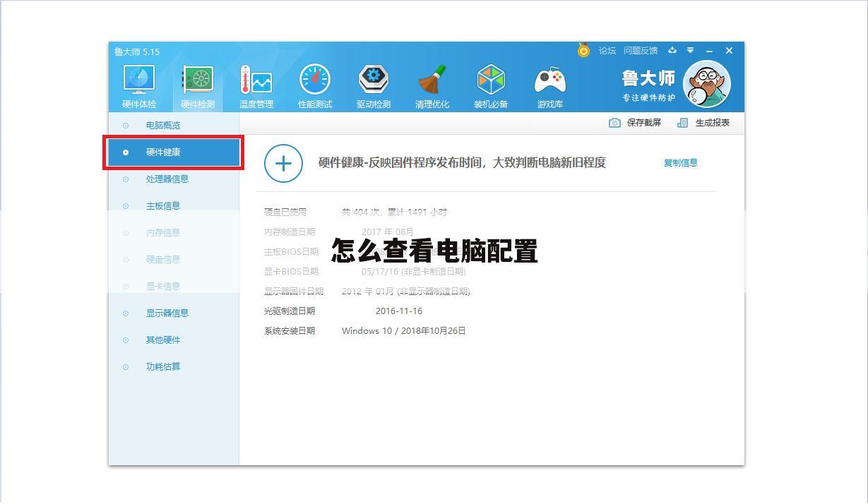
Task: Close the 鲁大师 window
Action: (x=729, y=51)
